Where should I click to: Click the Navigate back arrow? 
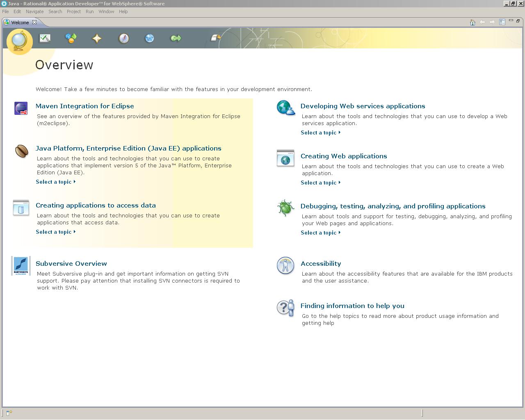(482, 22)
